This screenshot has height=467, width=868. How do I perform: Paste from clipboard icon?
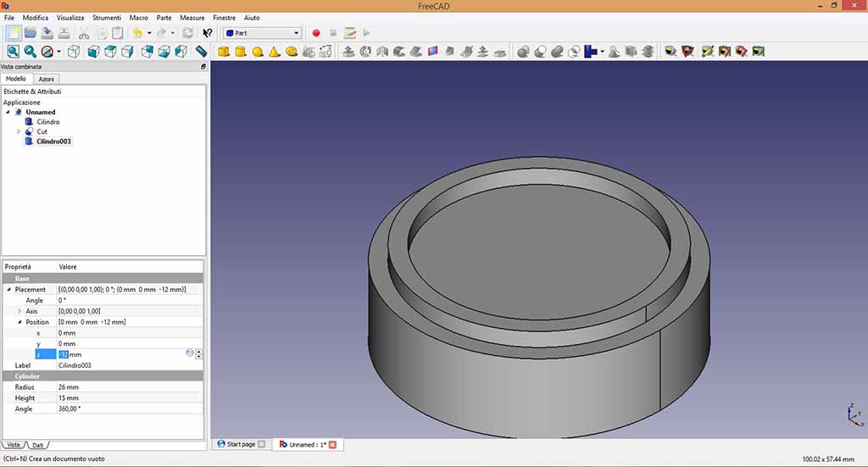[x=117, y=33]
